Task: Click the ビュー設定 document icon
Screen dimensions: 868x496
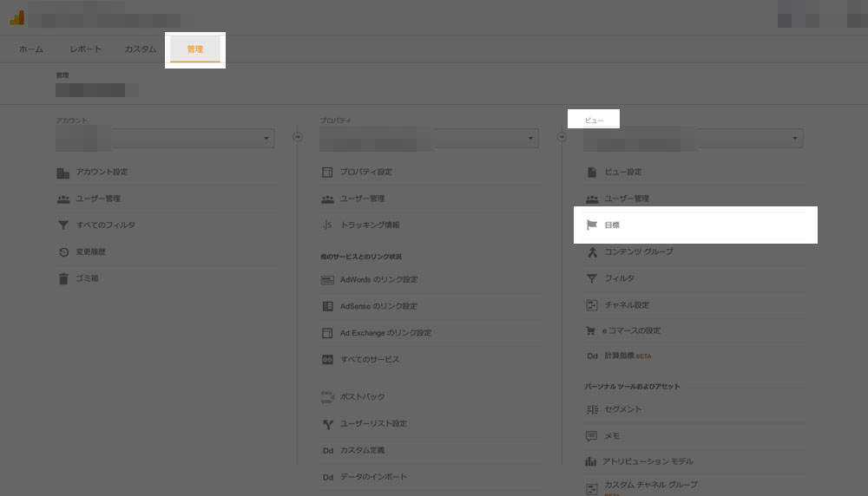Action: point(592,173)
